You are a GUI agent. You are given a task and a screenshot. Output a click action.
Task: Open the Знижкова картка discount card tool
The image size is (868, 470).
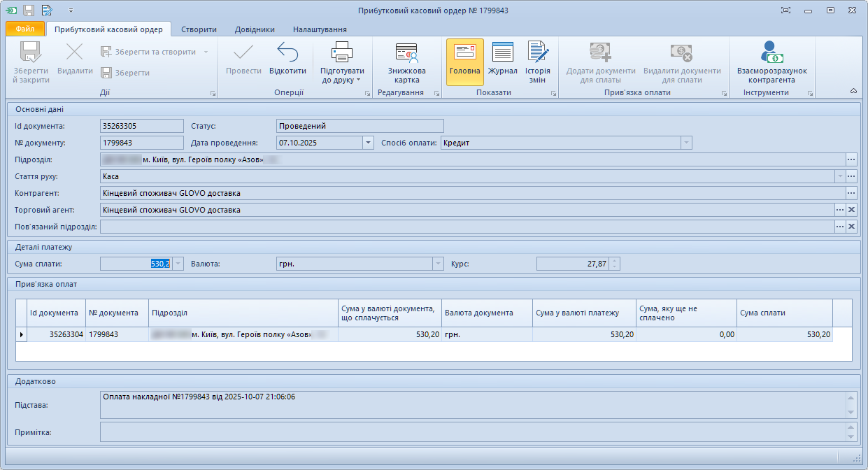click(x=406, y=62)
